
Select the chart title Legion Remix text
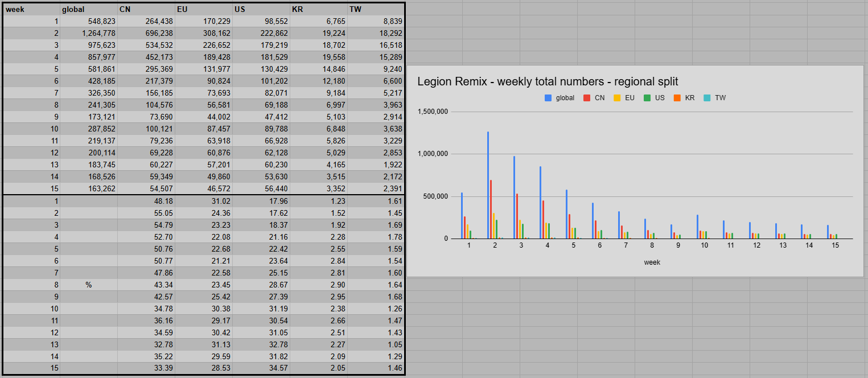pos(548,81)
